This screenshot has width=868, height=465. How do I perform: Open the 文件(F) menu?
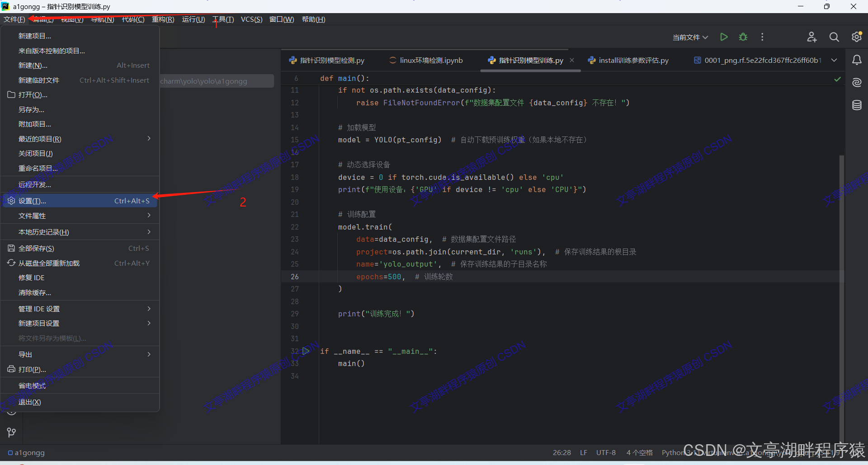point(14,19)
